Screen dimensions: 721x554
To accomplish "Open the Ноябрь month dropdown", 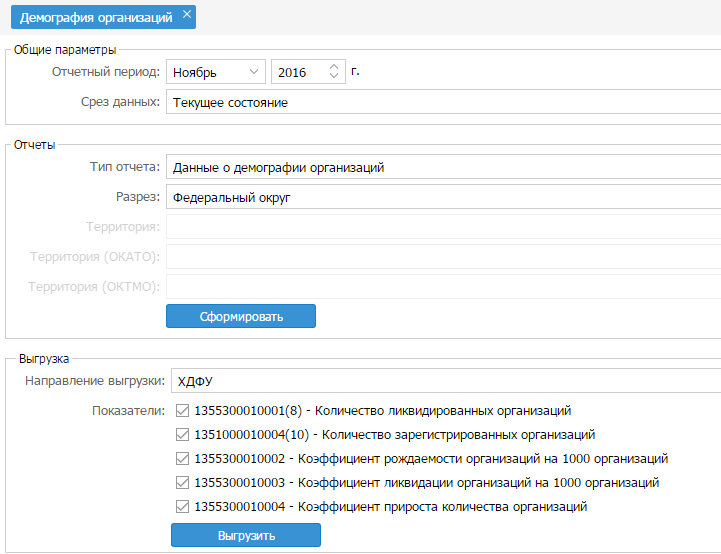I will pyautogui.click(x=216, y=72).
